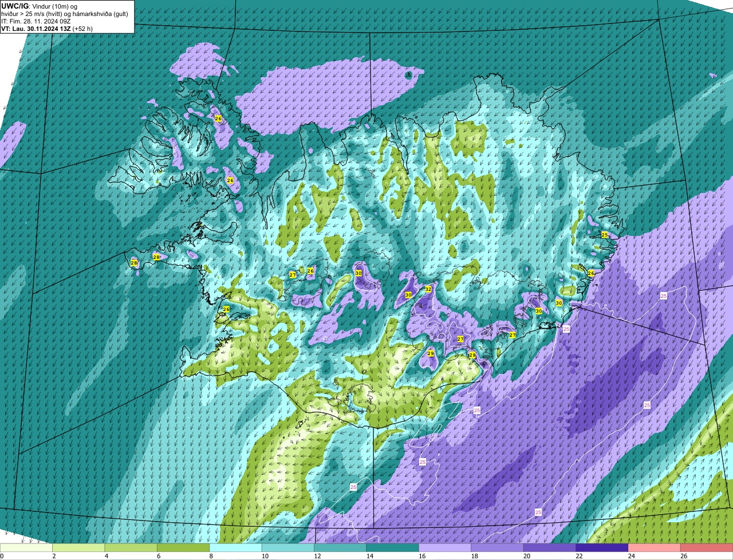Click the "hviður > 25 m/s" description line
Viewport: 733px width, 560px height.
[x=65, y=14]
